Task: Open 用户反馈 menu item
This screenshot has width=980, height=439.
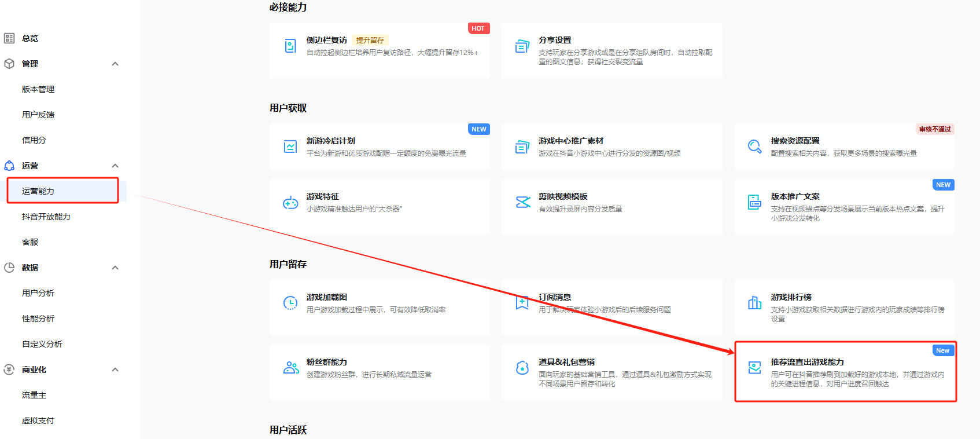Action: 38,115
